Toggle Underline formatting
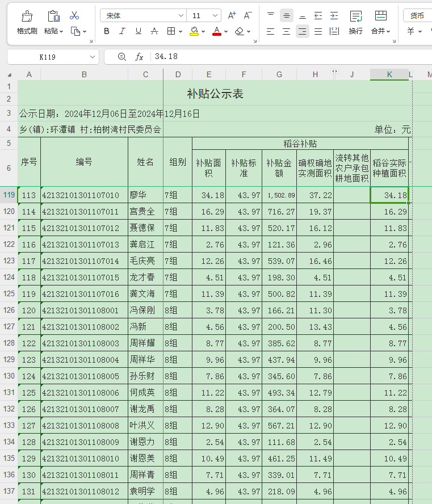This screenshot has width=432, height=504. point(138,31)
